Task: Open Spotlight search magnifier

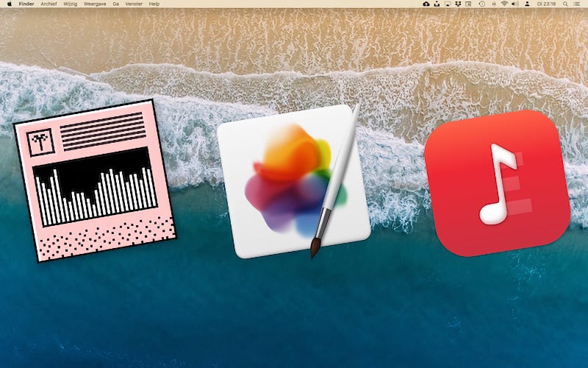Action: pos(565,4)
